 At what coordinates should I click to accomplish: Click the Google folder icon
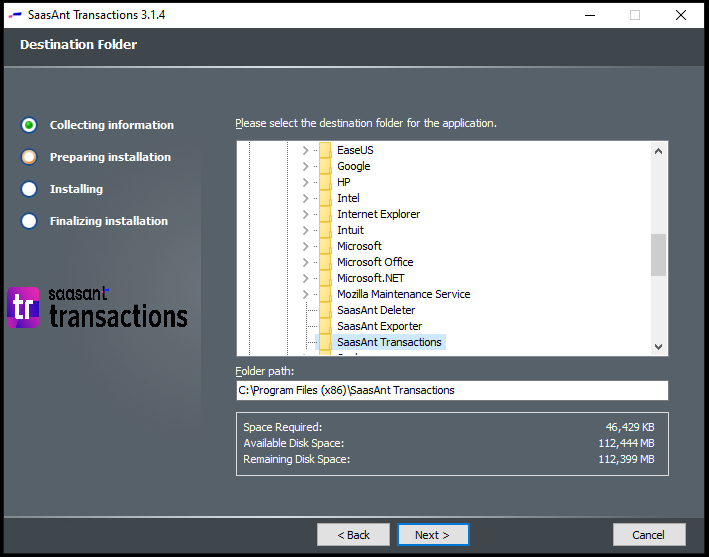click(x=325, y=166)
